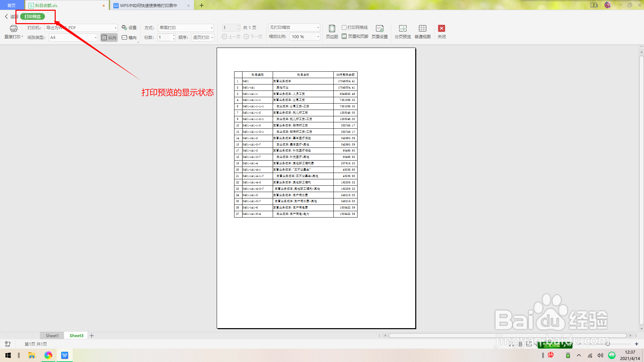644x362 pixels.
Task: Switch to page break preview (分页预览)
Action: (402, 32)
